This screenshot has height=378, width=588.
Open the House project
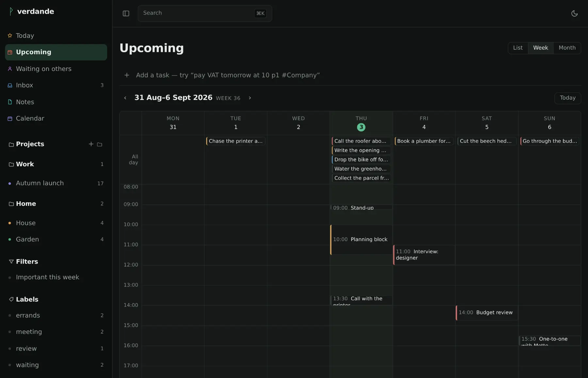click(x=56, y=223)
